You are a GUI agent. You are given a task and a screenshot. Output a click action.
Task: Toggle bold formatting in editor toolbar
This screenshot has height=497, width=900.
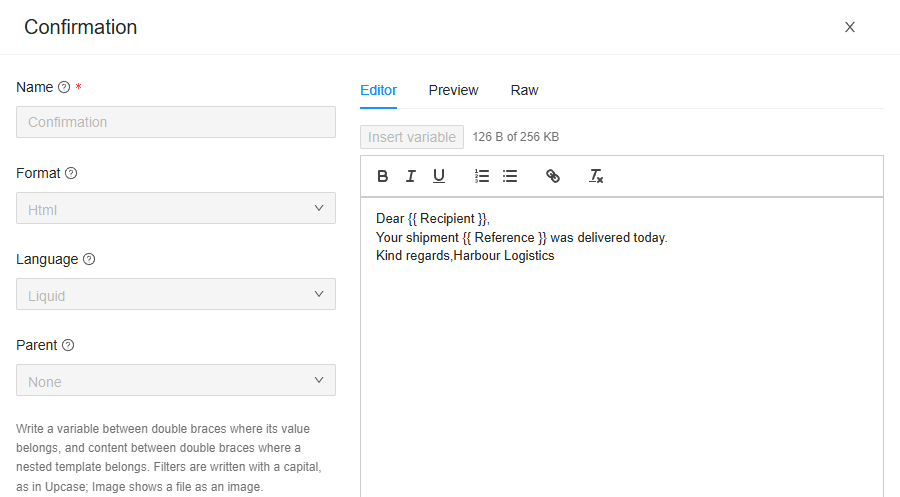tap(382, 176)
